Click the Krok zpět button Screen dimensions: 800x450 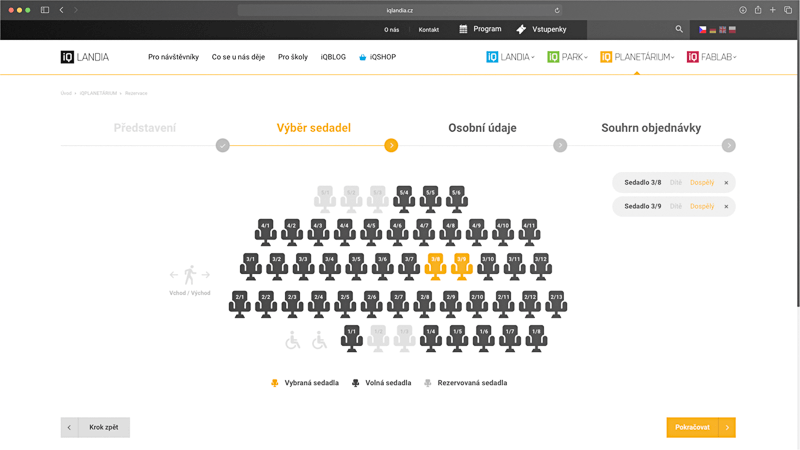(x=95, y=427)
